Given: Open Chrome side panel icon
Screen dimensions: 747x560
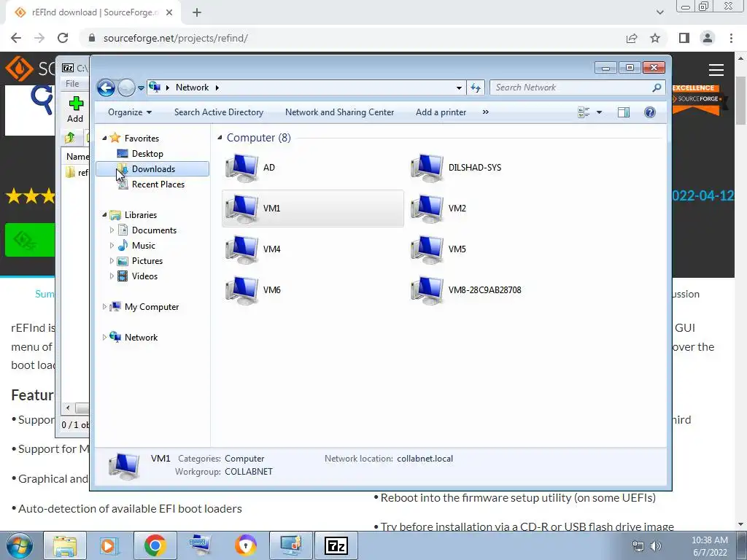Looking at the screenshot, I should point(684,38).
